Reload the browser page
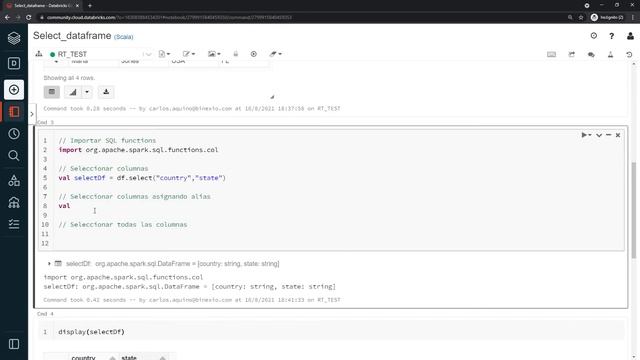The width and height of the screenshot is (640, 360). click(x=29, y=18)
